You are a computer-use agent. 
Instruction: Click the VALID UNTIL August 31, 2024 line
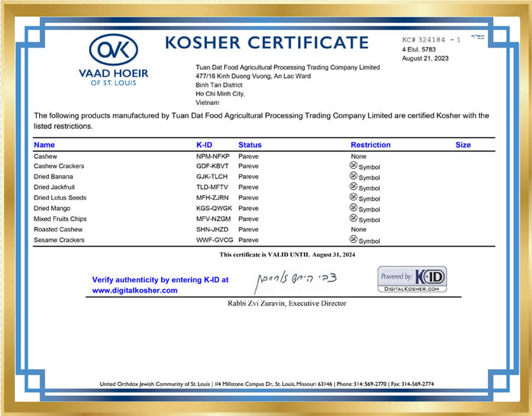pos(287,254)
